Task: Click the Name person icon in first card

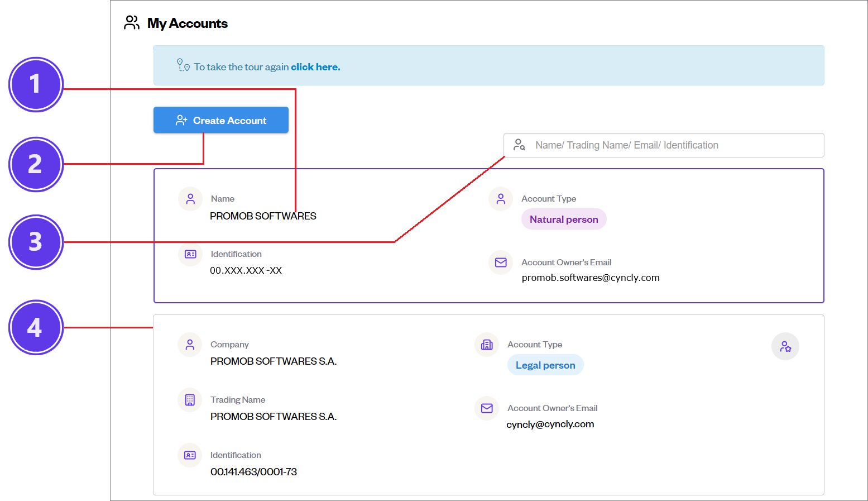Action: click(190, 199)
